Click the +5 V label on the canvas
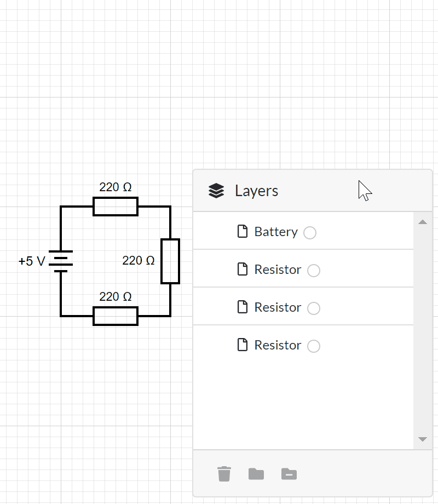 (32, 261)
